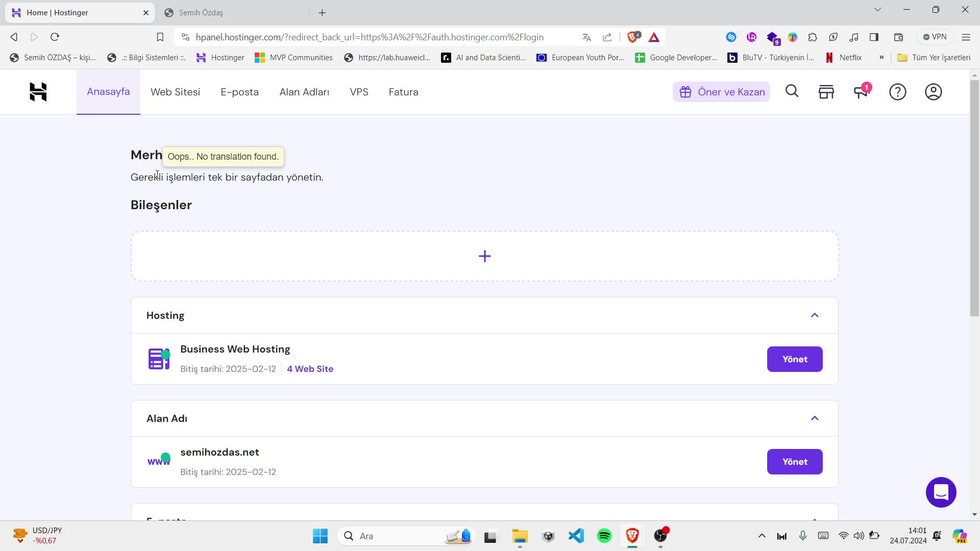Viewport: 980px width, 551px height.
Task: Show hidden system tray icons
Action: click(762, 536)
